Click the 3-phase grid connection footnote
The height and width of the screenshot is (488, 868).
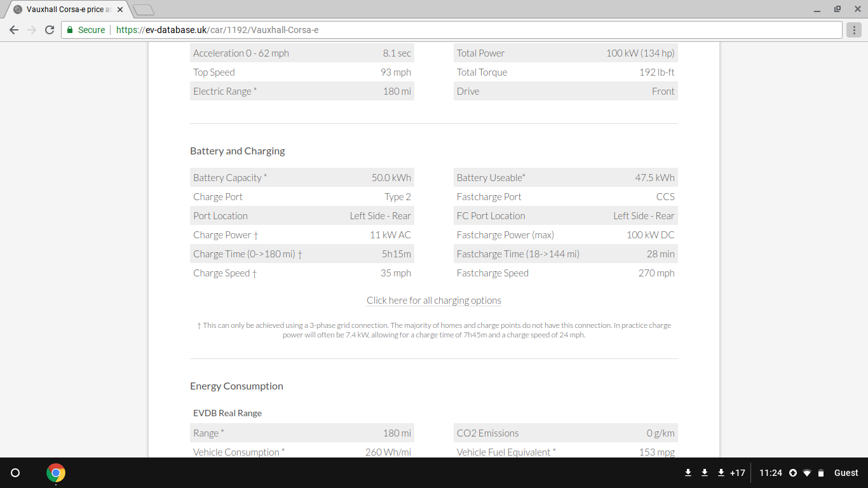(x=434, y=330)
